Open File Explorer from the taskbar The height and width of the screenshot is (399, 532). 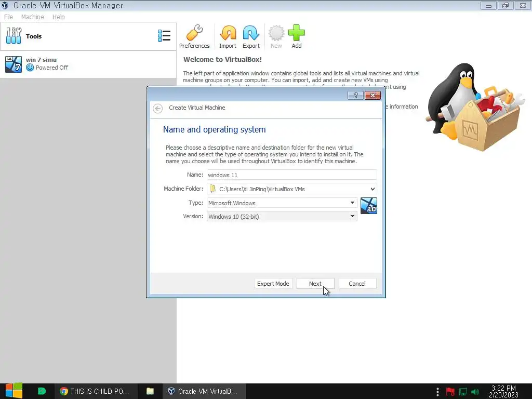(x=150, y=391)
